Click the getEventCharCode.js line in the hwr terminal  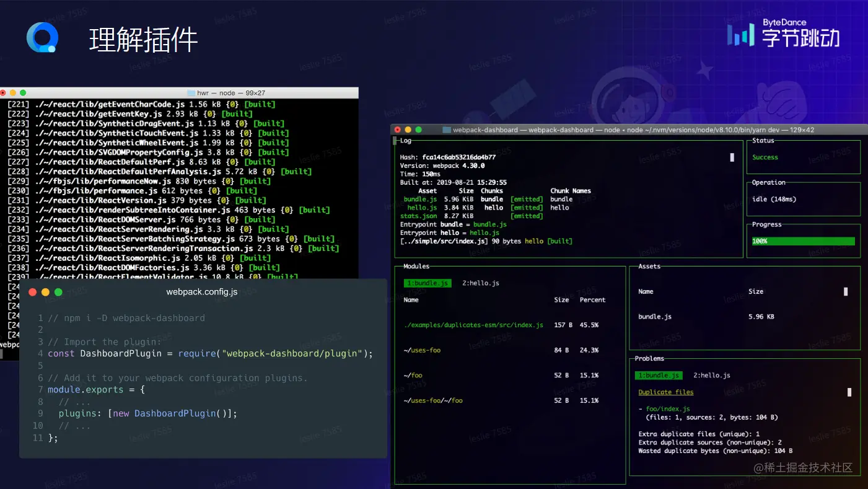pos(142,104)
